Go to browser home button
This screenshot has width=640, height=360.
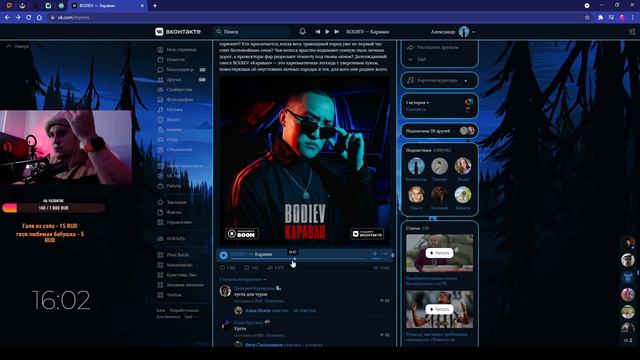(x=39, y=18)
